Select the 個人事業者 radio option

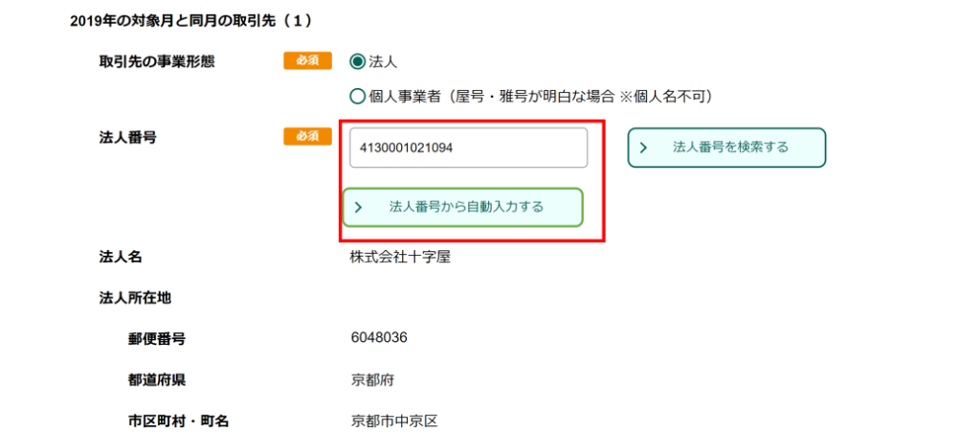pos(358,97)
